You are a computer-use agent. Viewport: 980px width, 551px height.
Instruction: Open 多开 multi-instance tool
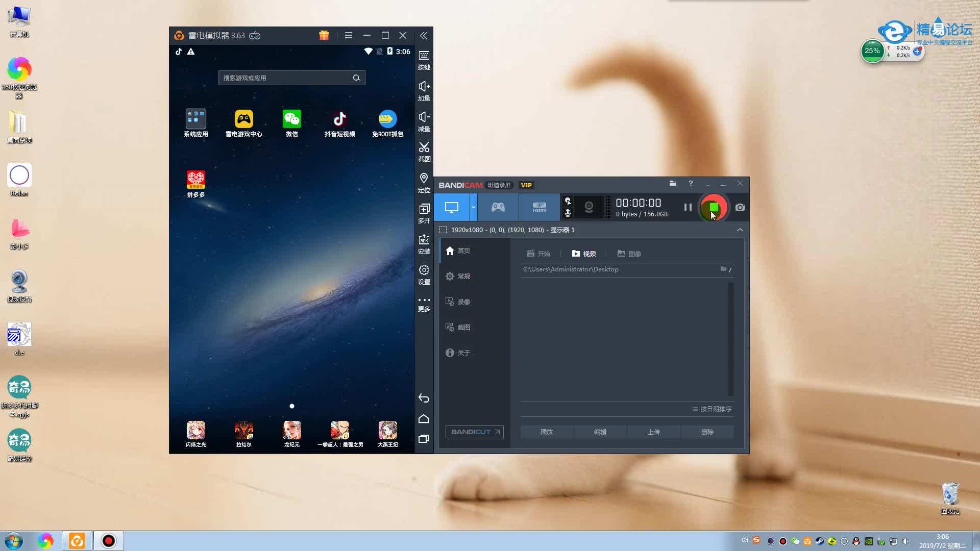point(424,213)
